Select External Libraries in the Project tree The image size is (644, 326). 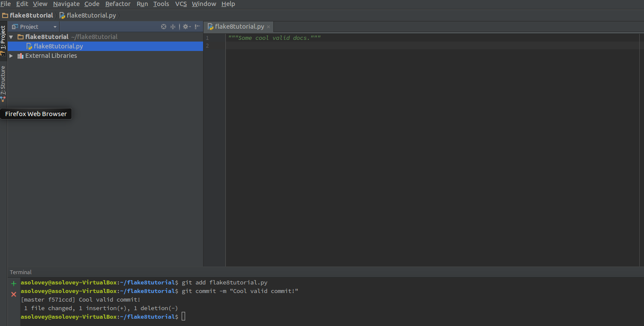[x=51, y=56]
